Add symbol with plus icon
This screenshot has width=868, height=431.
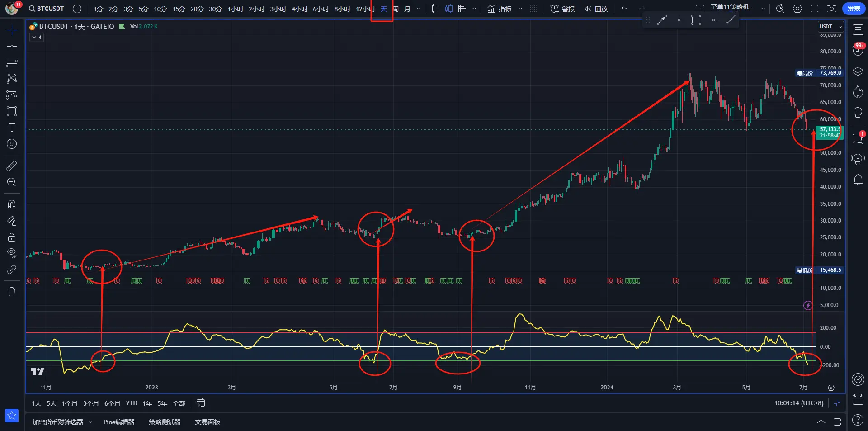[77, 9]
